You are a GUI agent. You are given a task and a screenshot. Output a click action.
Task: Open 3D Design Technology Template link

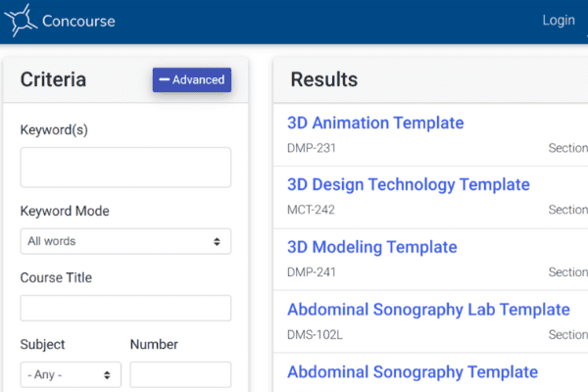(408, 184)
